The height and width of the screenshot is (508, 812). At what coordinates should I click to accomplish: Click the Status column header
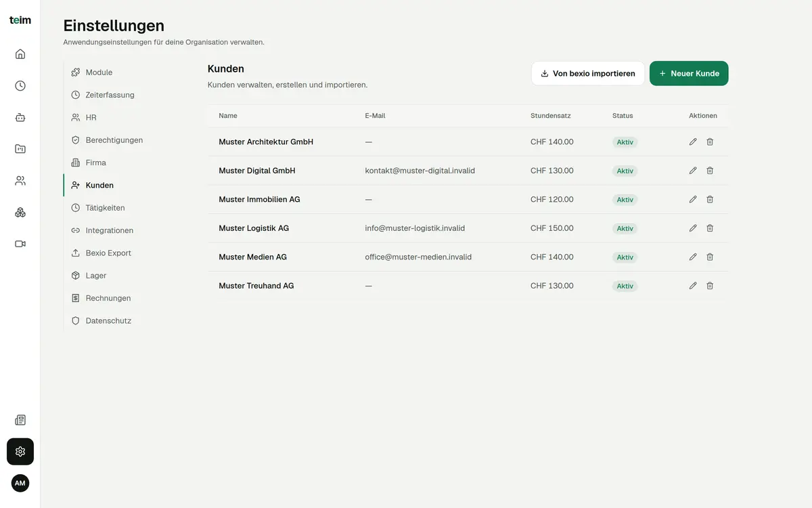(623, 116)
